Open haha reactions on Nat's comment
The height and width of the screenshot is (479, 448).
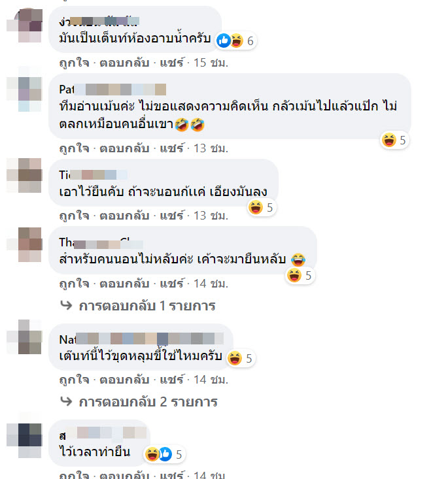point(241,358)
